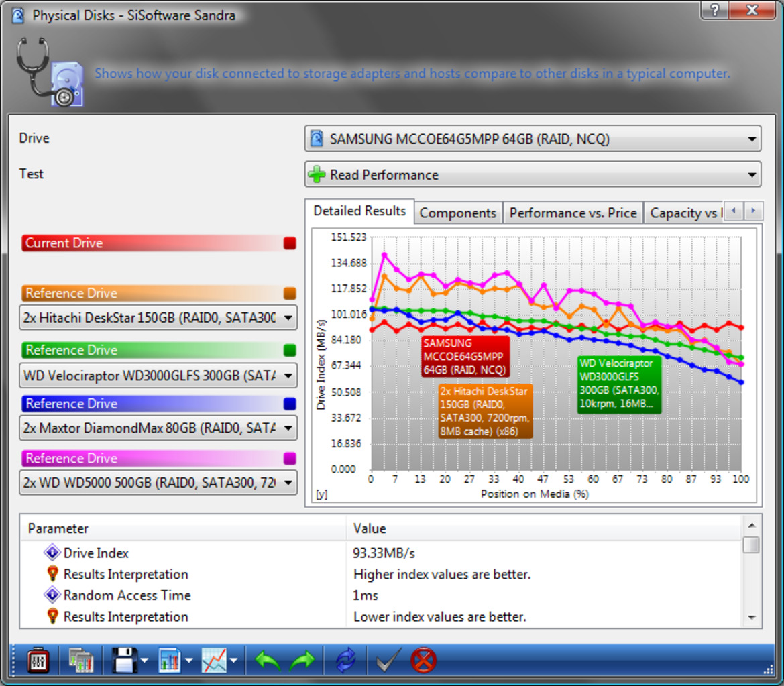Click the bar chart report toolbar icon
This screenshot has width=784, height=686.
170,661
